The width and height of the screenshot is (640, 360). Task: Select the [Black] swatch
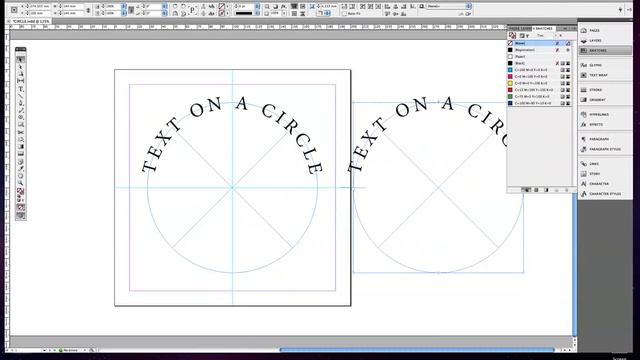click(539, 63)
